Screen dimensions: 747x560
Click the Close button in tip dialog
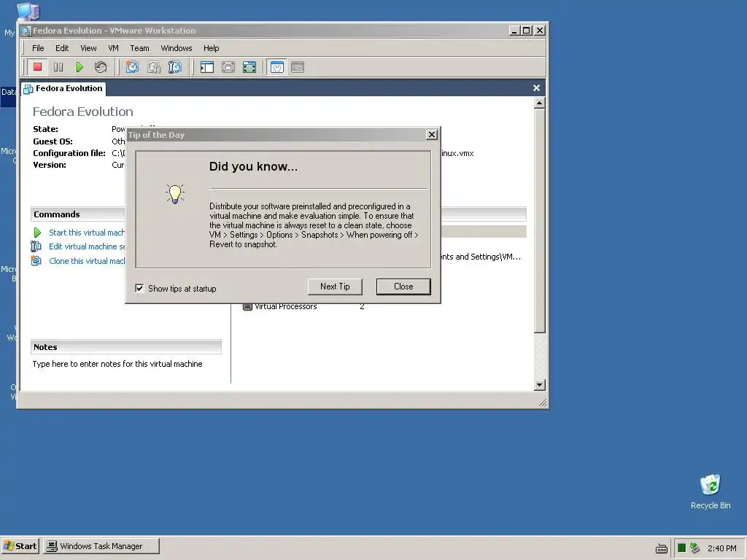[403, 287]
